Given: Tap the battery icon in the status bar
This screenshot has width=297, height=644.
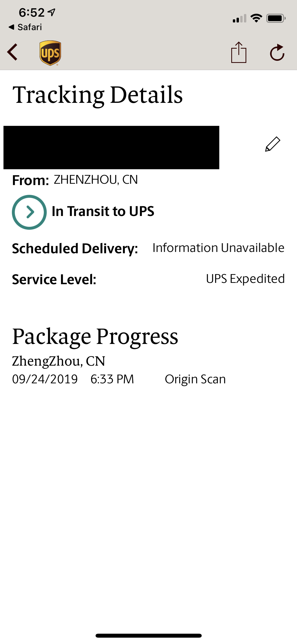Looking at the screenshot, I should point(276,18).
